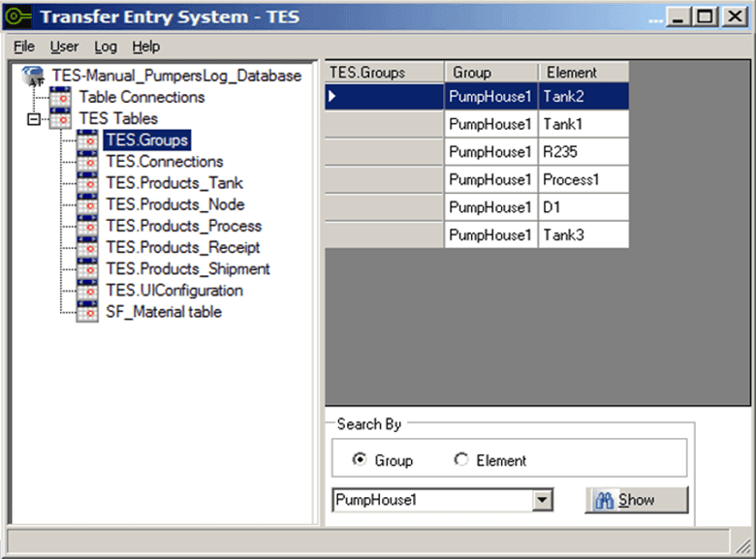Click the TES.Products_Receipt table icon
This screenshot has width=756, height=559.
click(87, 247)
